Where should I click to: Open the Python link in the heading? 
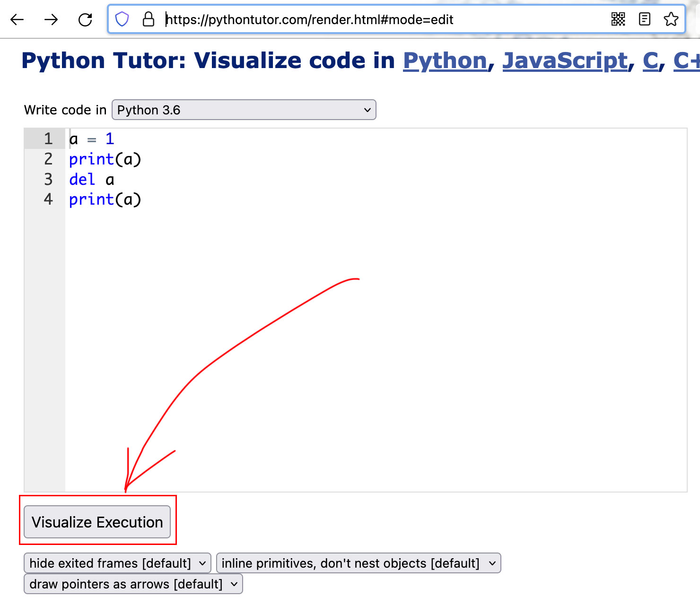(445, 61)
